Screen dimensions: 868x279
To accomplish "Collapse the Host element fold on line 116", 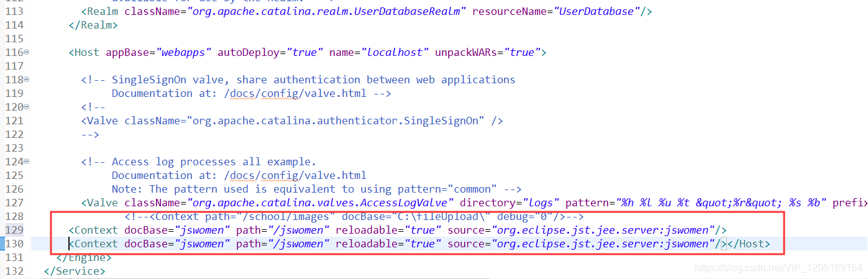I will (27, 53).
